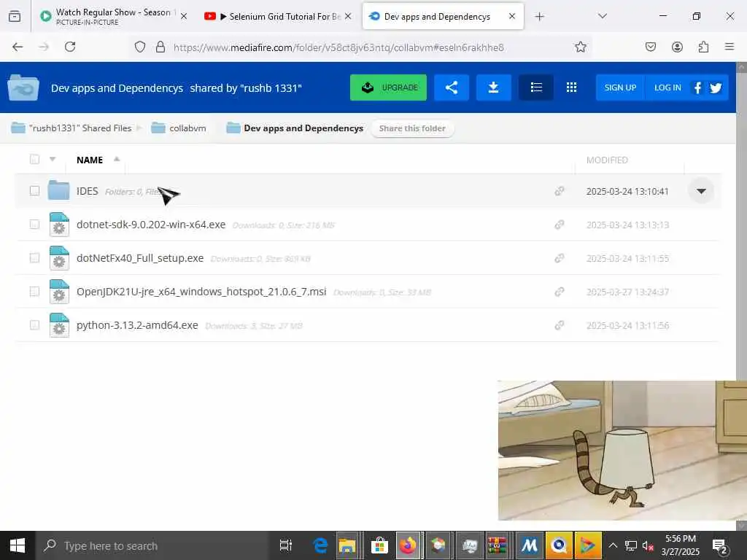Click the download folder icon button
The image size is (747, 560).
point(494,87)
